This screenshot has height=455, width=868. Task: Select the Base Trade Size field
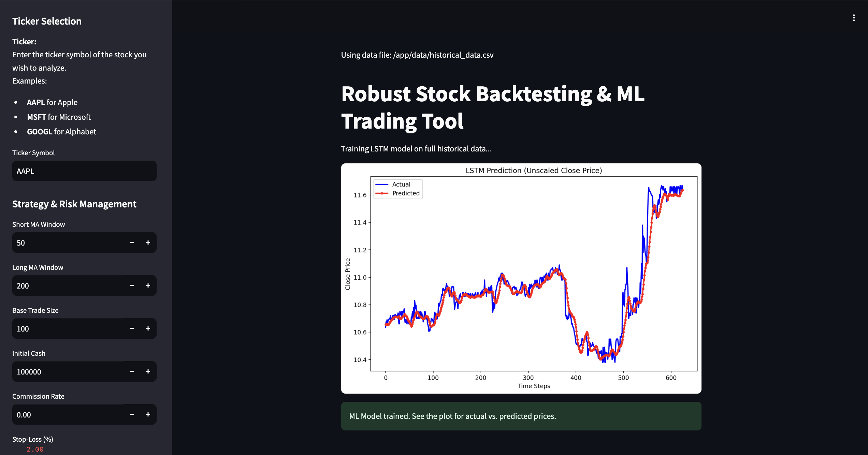tap(68, 329)
